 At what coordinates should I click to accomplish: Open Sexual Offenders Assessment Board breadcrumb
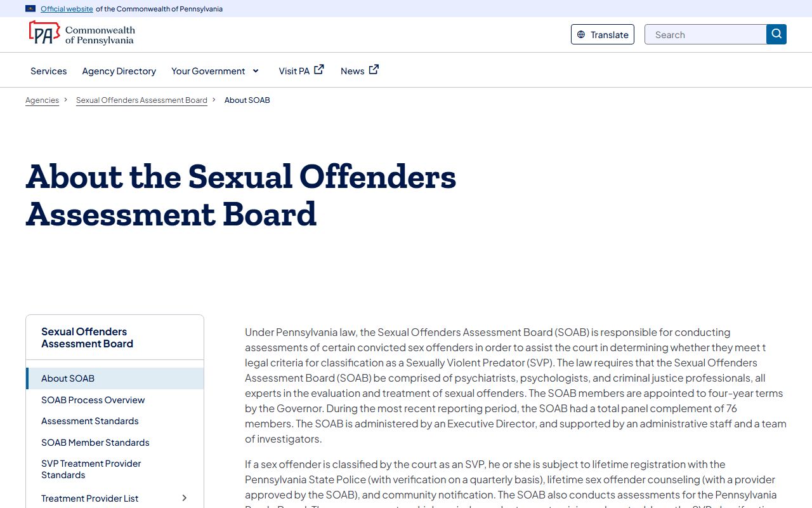click(x=141, y=100)
